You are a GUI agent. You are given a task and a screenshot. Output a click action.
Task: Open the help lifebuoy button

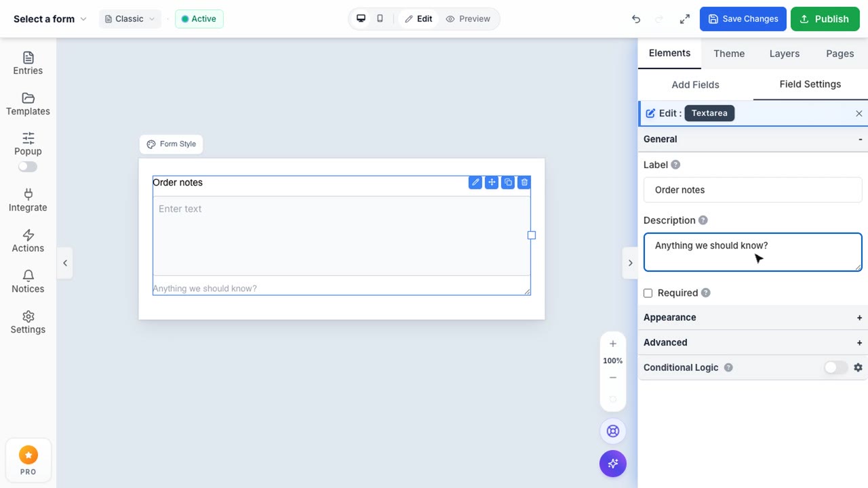613,431
